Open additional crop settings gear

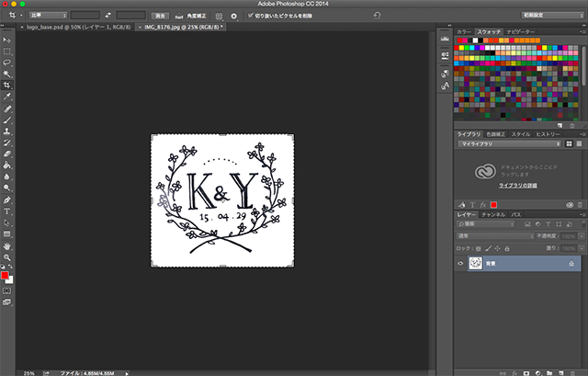(x=234, y=17)
